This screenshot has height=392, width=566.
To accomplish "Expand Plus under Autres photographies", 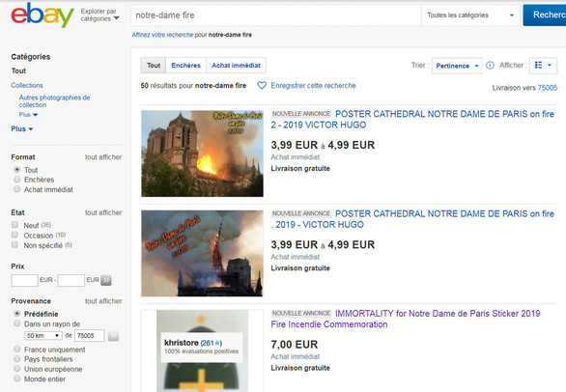I will 28,115.
